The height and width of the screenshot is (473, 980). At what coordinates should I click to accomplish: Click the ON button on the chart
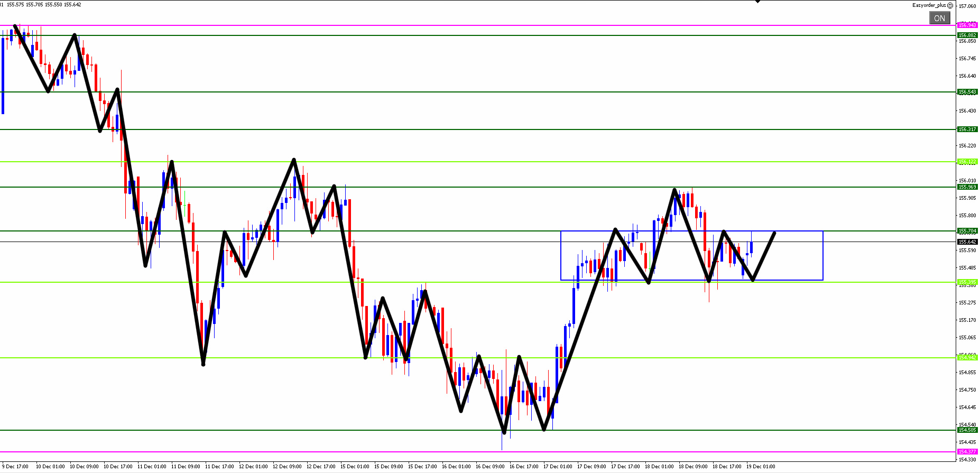point(939,18)
